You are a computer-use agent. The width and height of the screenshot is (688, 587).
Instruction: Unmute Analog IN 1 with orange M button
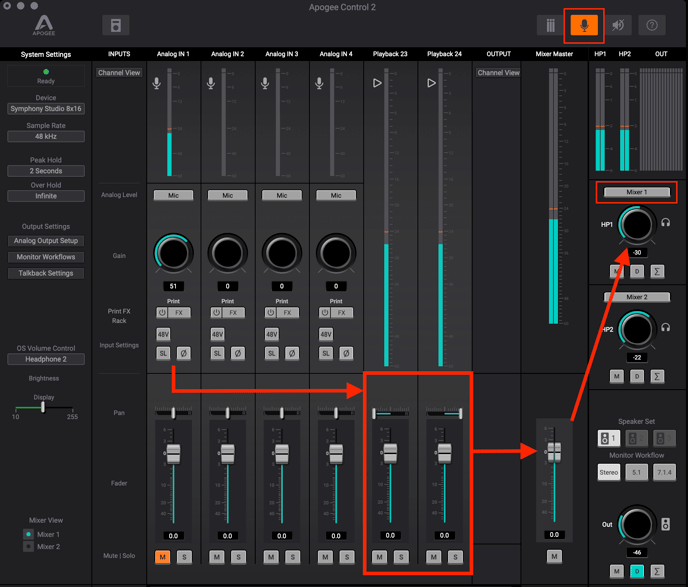click(x=162, y=557)
